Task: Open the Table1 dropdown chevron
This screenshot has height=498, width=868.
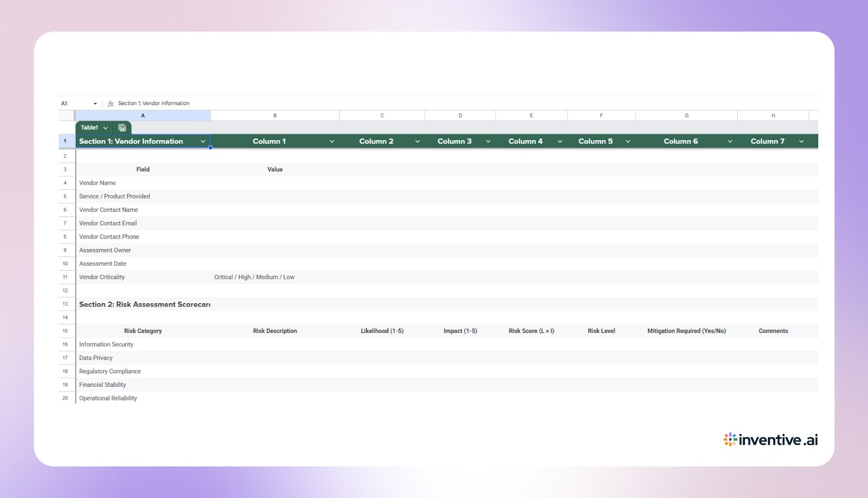Action: click(x=106, y=127)
